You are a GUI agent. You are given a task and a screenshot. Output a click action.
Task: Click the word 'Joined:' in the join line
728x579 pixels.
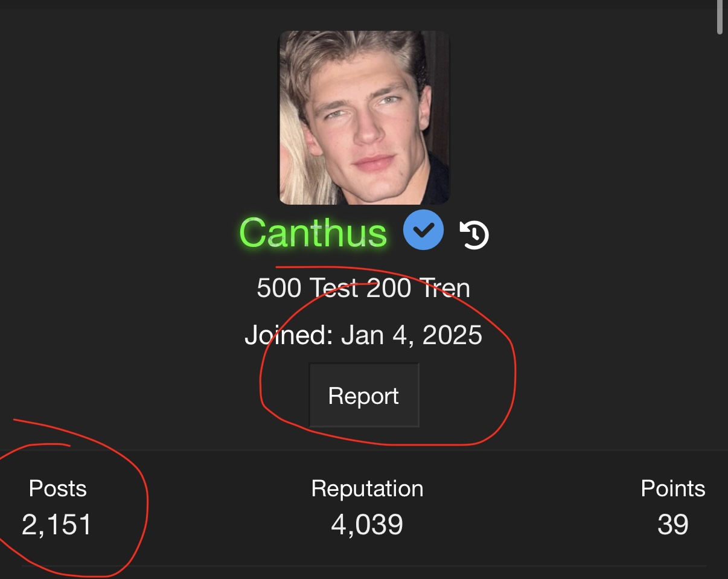(289, 334)
